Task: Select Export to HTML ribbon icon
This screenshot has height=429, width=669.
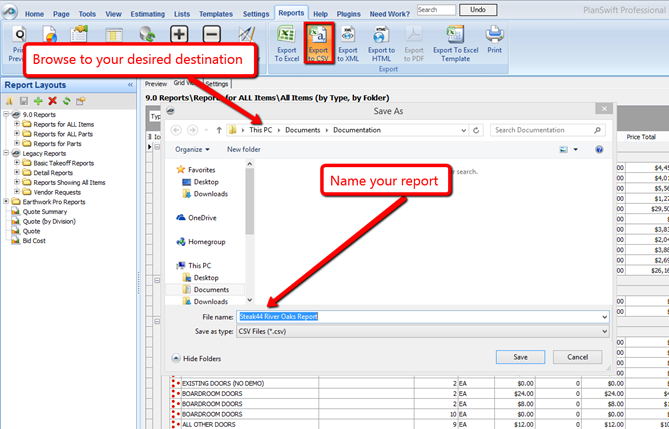Action: click(x=381, y=44)
